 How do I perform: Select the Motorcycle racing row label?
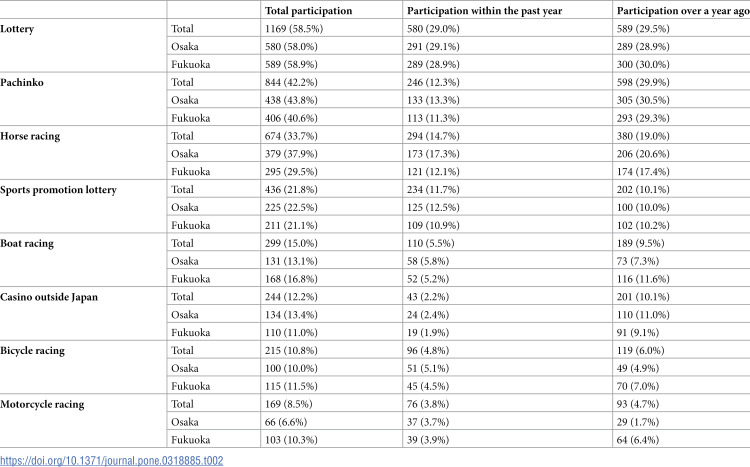[x=42, y=404]
